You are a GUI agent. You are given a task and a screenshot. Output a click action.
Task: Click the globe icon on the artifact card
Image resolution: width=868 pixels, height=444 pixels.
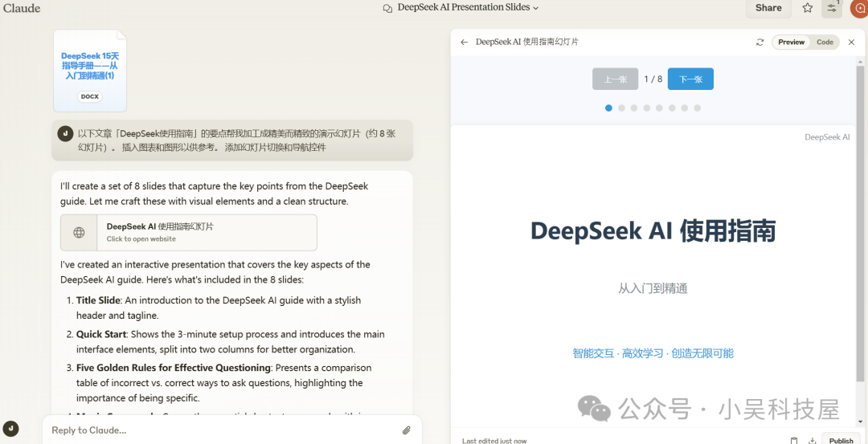coord(79,233)
